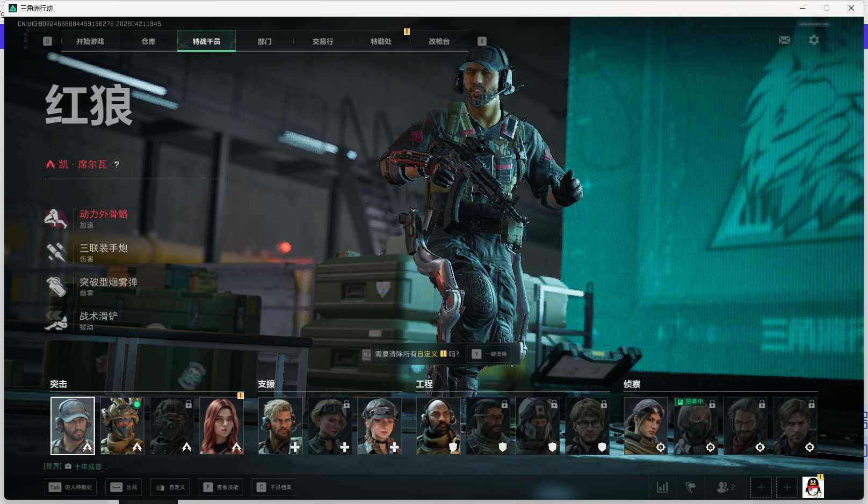868x504 pixels.
Task: Click the 出战 deploy button
Action: point(125,487)
